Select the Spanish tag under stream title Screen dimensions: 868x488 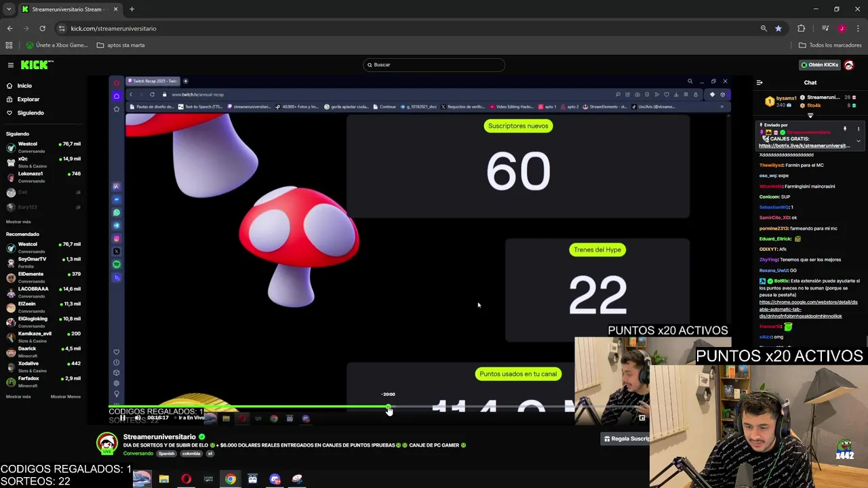point(166,453)
